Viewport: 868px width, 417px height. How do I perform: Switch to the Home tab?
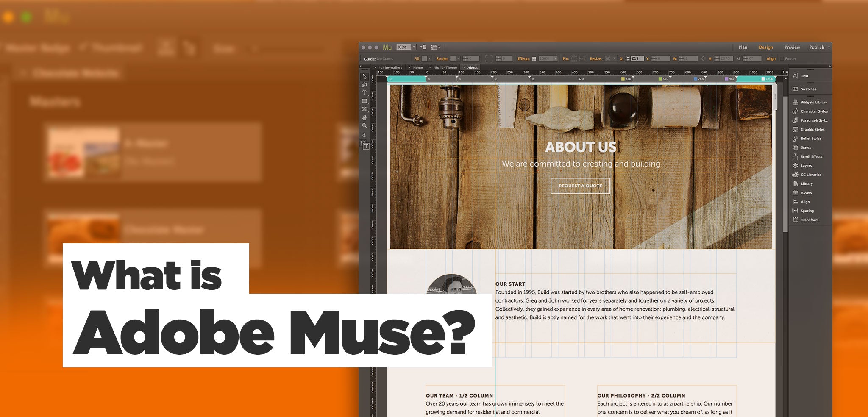tap(417, 67)
